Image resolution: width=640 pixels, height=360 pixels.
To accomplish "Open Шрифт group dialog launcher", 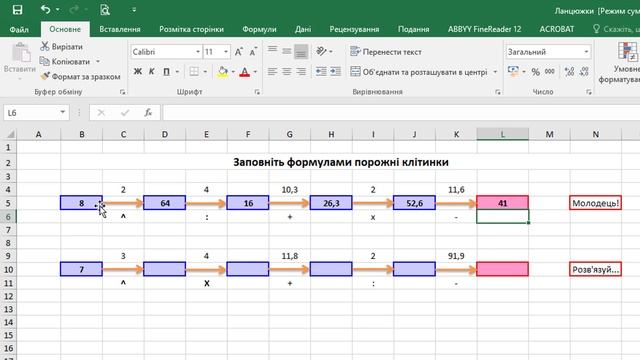I will pos(257,92).
